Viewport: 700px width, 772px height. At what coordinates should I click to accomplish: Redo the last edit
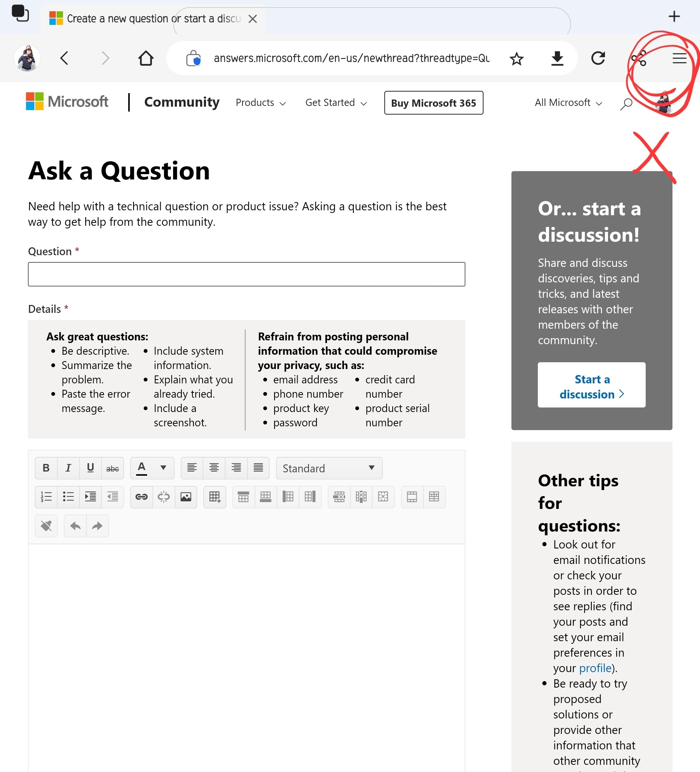tap(97, 526)
